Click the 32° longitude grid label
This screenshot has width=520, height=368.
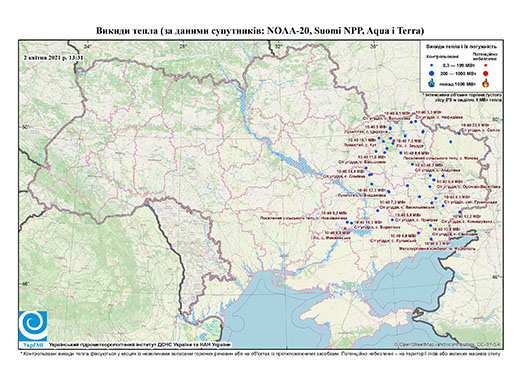(279, 46)
